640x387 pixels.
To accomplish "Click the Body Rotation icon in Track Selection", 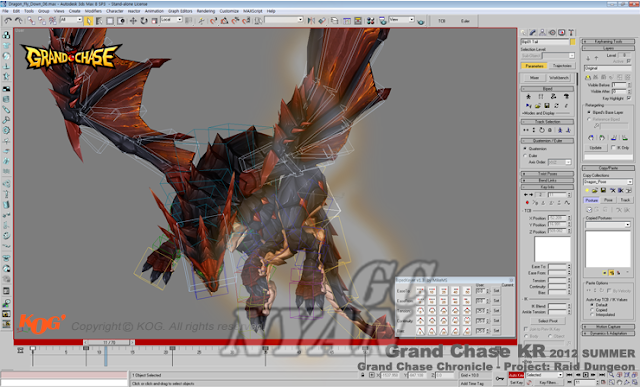I will coord(542,130).
